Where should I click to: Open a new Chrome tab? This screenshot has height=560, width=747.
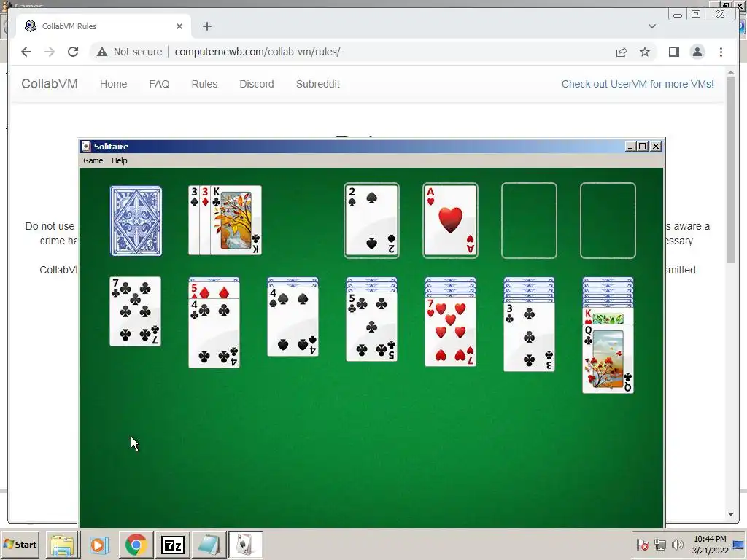206,26
